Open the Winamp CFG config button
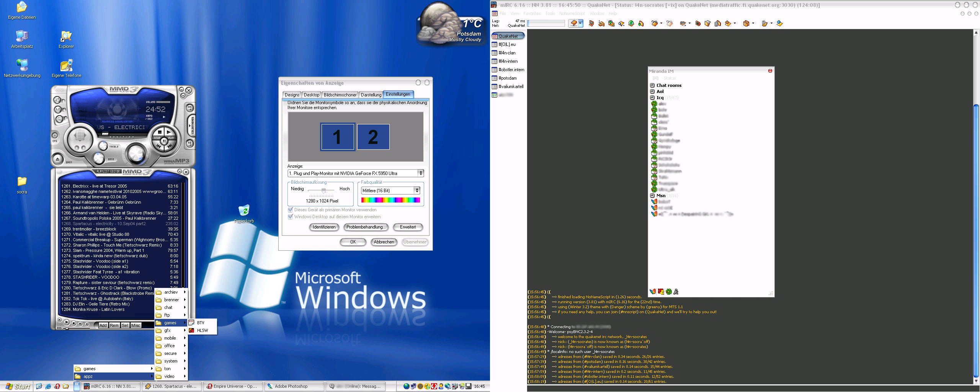This screenshot has width=980, height=392. [x=55, y=136]
